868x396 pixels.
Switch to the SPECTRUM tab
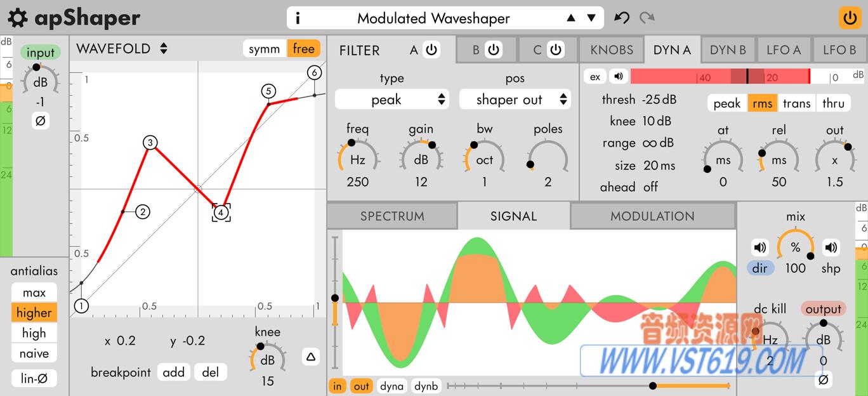point(391,216)
